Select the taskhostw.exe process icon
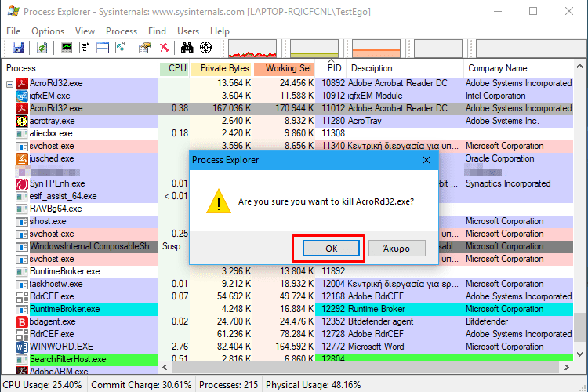This screenshot has width=588, height=392. click(22, 285)
